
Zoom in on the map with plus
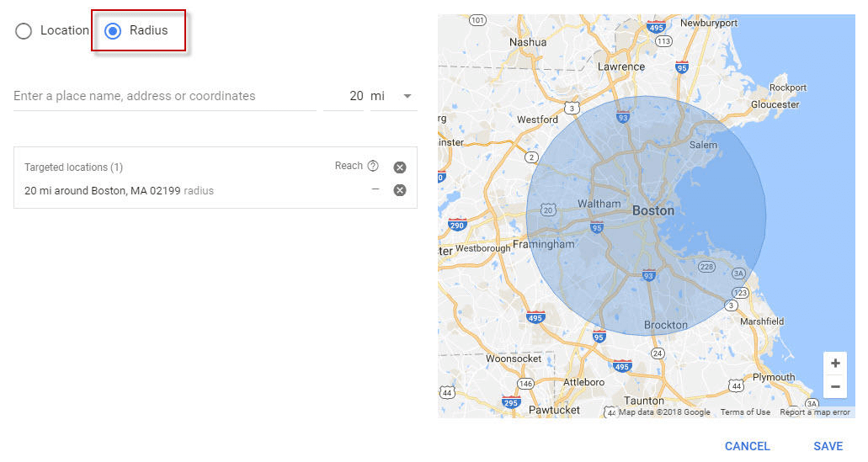pos(835,364)
